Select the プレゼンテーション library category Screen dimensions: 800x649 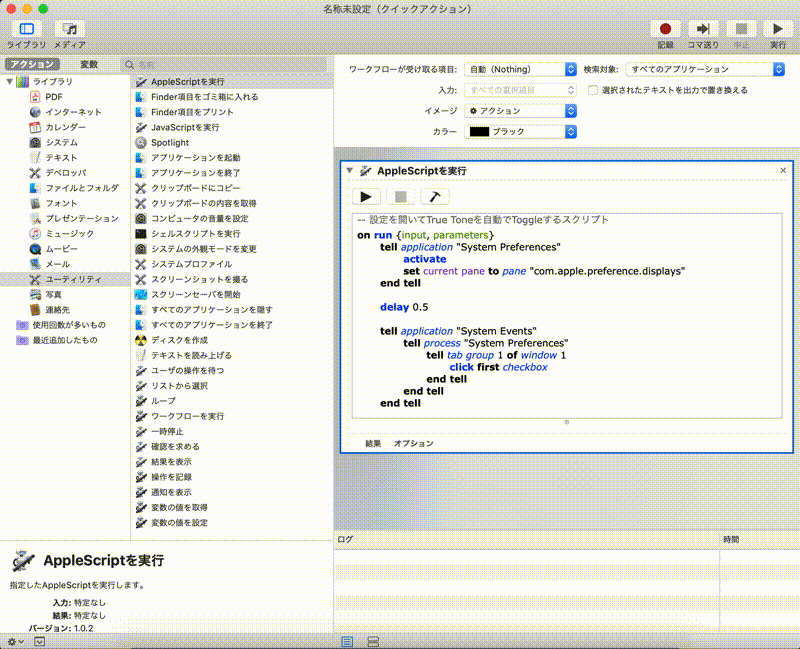pos(82,218)
